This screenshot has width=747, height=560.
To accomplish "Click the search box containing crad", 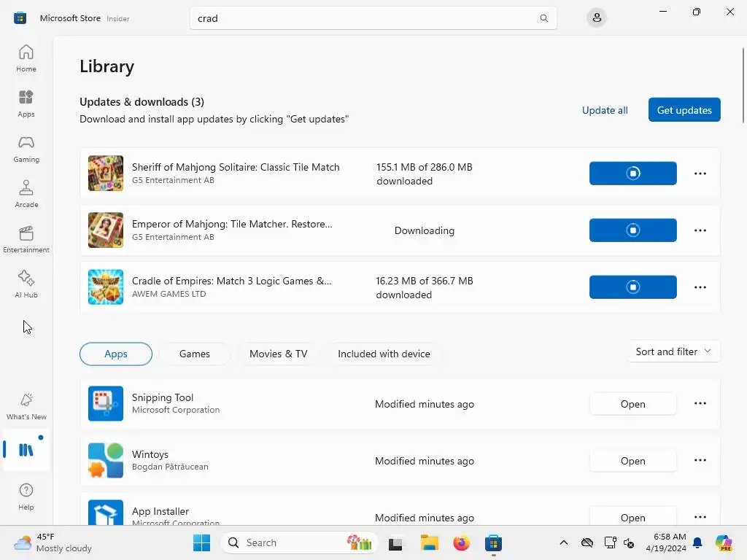I will (373, 18).
